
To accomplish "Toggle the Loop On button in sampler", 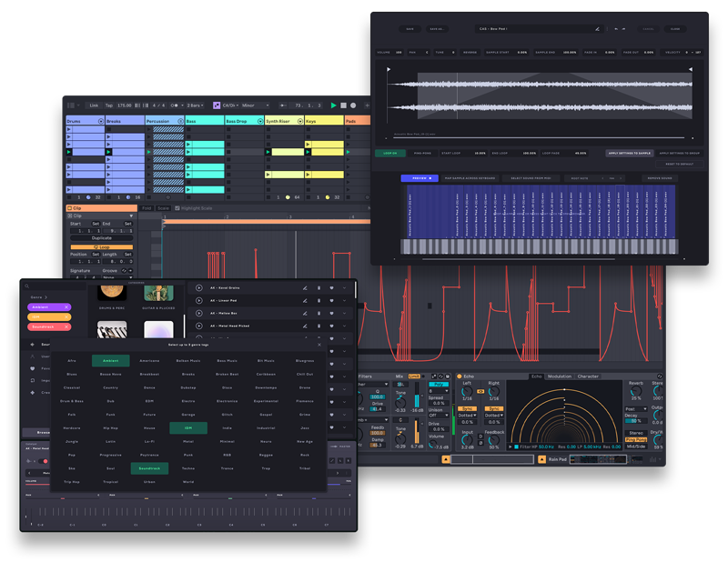I will (x=390, y=154).
